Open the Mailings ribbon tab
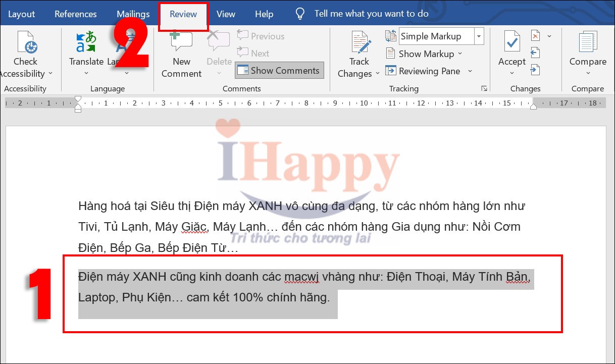The width and height of the screenshot is (615, 364). pos(133,14)
